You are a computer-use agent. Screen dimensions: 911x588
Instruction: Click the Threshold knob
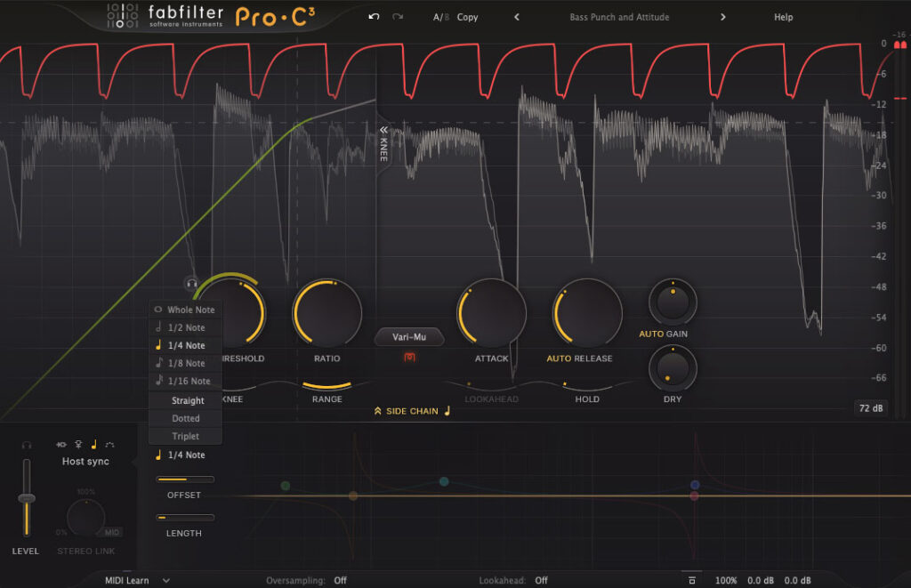tap(231, 312)
